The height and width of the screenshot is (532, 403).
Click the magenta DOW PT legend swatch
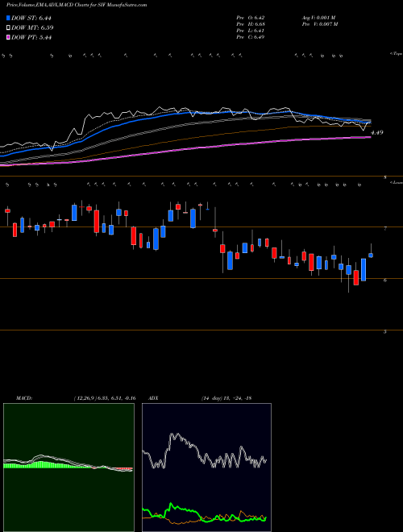point(8,37)
